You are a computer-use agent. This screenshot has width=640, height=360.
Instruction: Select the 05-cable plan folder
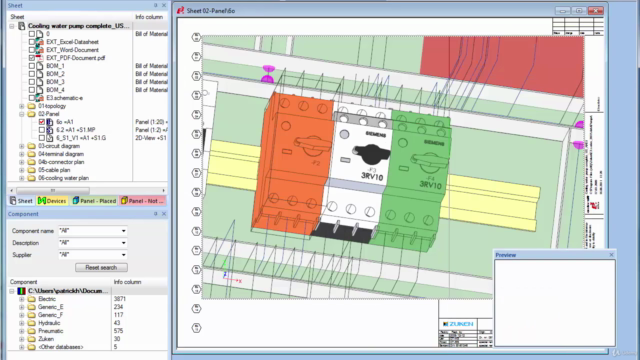click(54, 170)
